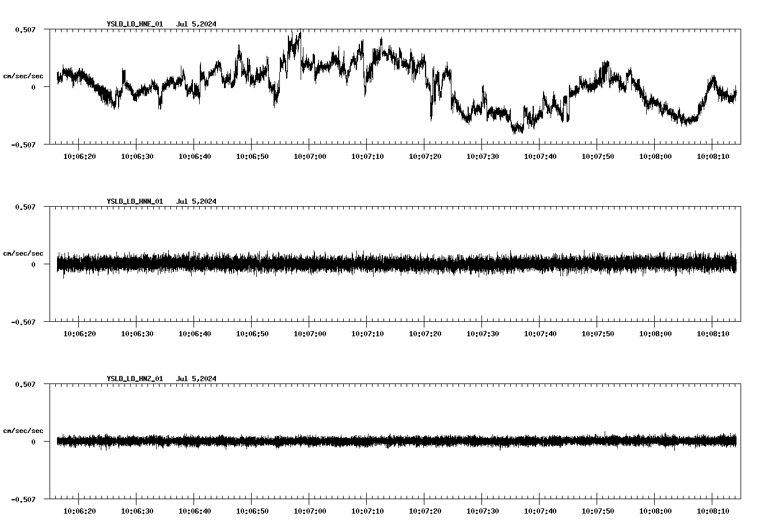Click the 10:07:00 timestamp under the top plot
The width and height of the screenshot is (782, 532).
pos(309,155)
